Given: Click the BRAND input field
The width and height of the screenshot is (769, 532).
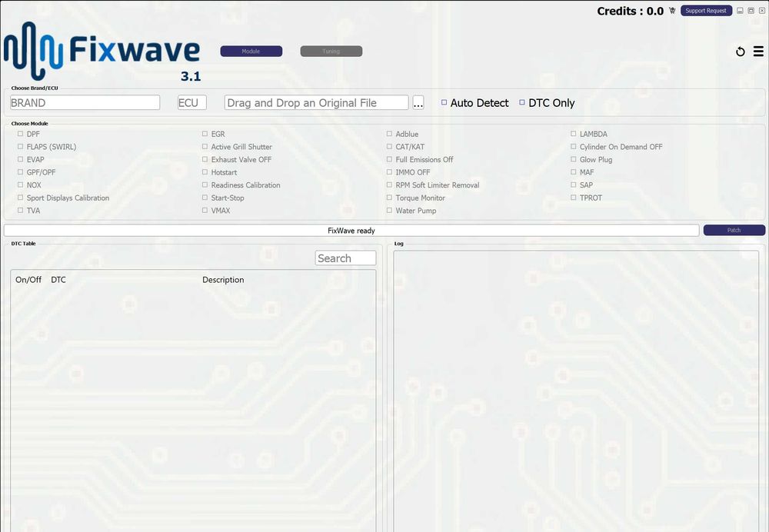Looking at the screenshot, I should point(85,102).
